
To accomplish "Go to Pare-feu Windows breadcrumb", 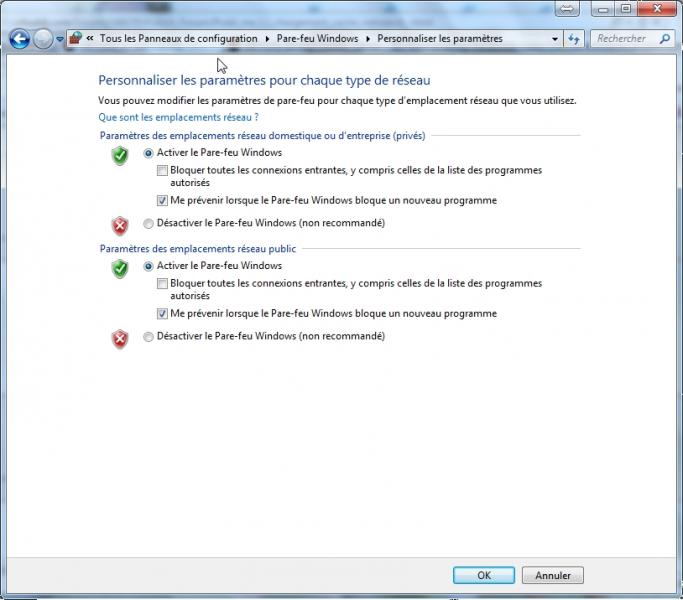I will coord(317,38).
